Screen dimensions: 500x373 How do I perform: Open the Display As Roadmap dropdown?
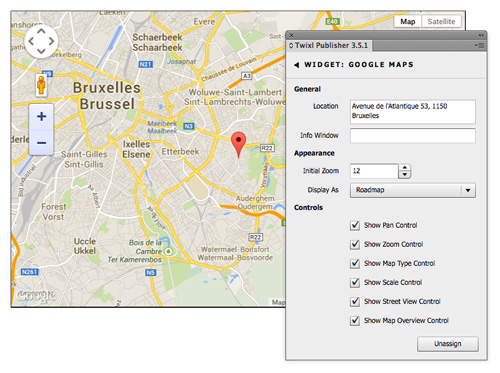(x=413, y=190)
